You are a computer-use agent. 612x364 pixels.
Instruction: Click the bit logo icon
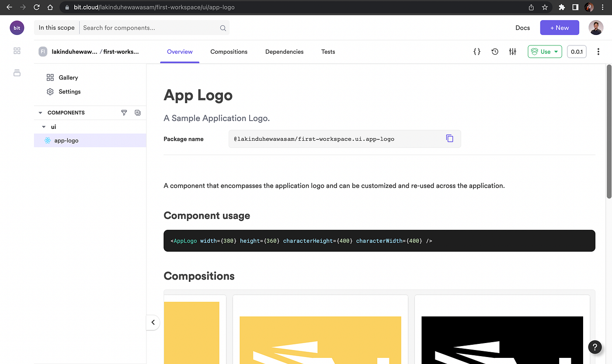[x=17, y=28]
